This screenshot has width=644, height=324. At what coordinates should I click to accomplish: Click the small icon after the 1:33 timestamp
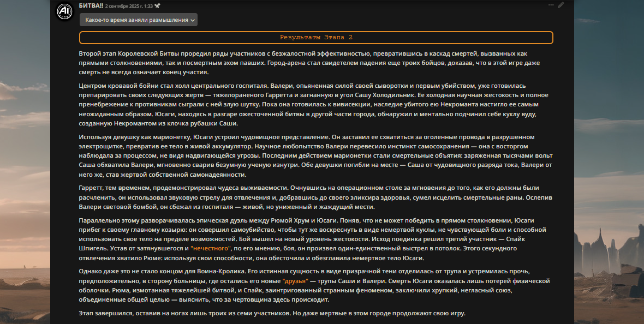tap(157, 6)
